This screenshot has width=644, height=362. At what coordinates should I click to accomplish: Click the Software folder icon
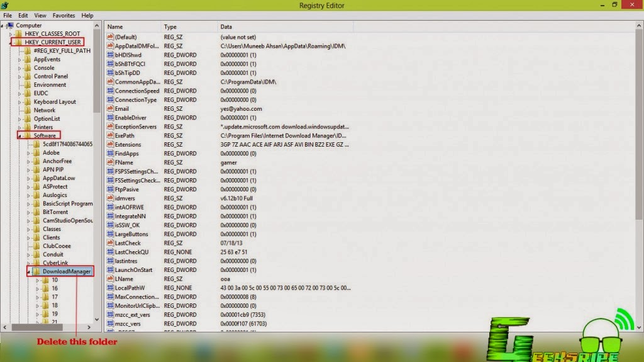pos(28,135)
